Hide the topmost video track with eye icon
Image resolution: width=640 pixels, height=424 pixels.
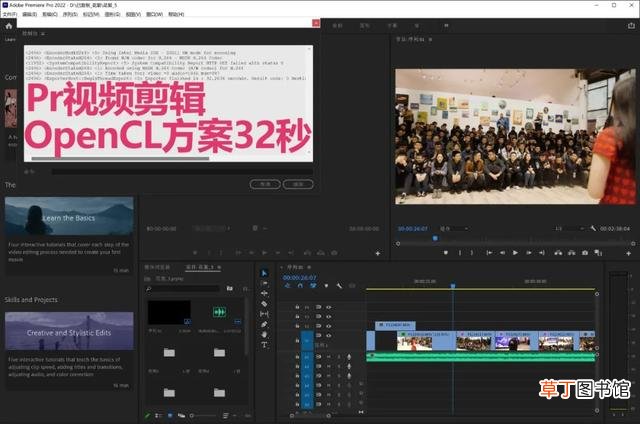click(329, 307)
